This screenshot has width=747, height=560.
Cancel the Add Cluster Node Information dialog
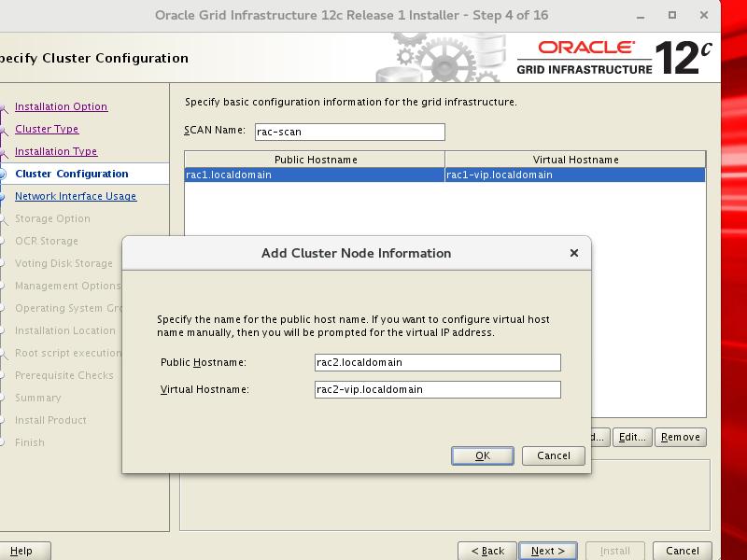pos(553,455)
